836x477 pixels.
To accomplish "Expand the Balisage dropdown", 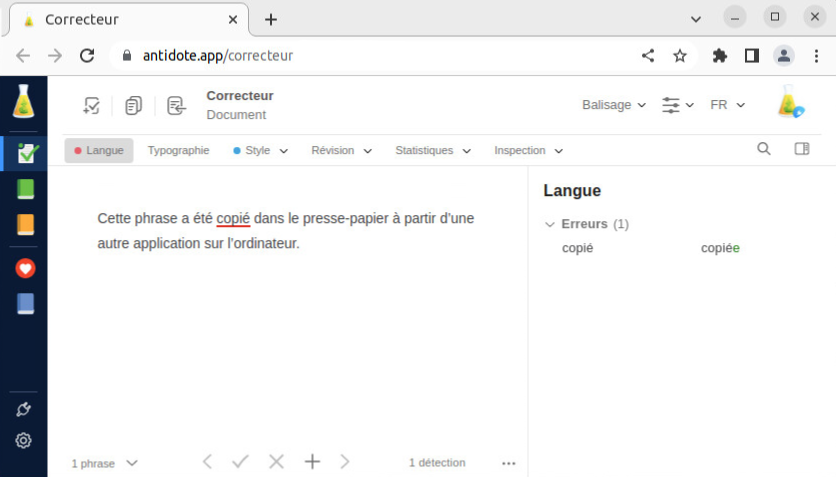I will tap(614, 105).
